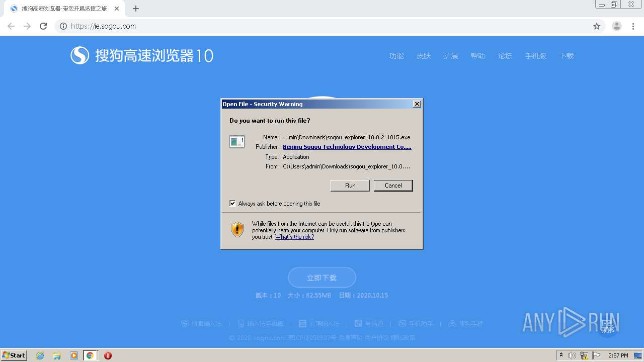
Task: Click the browser forward arrow
Action: pyautogui.click(x=27, y=26)
